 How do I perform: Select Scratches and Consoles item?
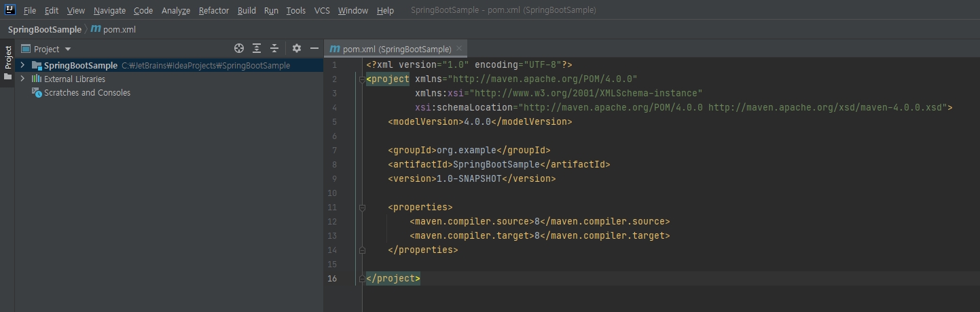click(87, 93)
